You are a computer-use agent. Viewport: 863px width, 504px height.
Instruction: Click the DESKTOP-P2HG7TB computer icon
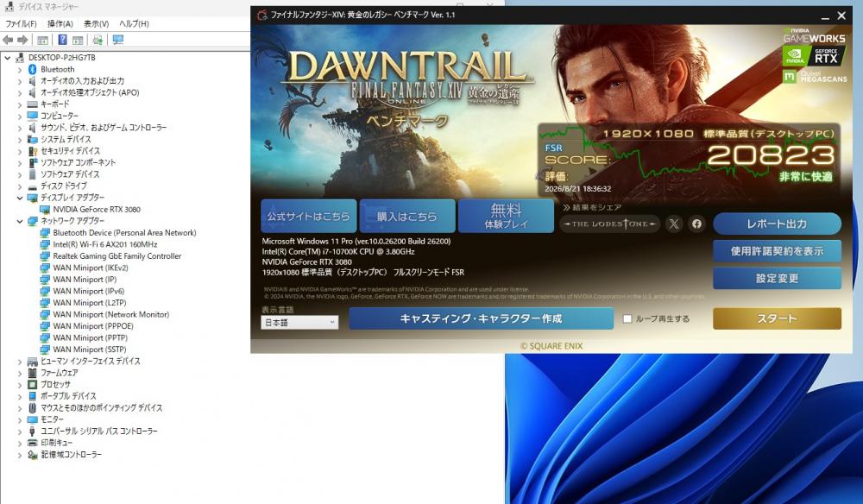20,57
